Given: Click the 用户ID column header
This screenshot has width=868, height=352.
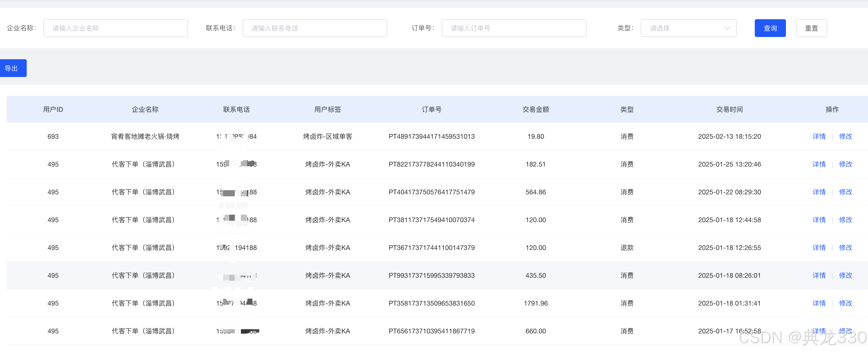Looking at the screenshot, I should pyautogui.click(x=53, y=110).
